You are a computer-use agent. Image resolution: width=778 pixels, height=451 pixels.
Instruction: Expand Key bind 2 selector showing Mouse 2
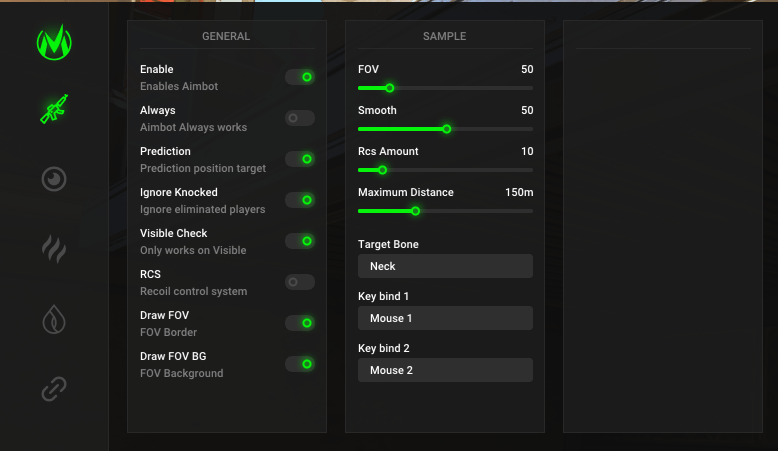pos(445,370)
